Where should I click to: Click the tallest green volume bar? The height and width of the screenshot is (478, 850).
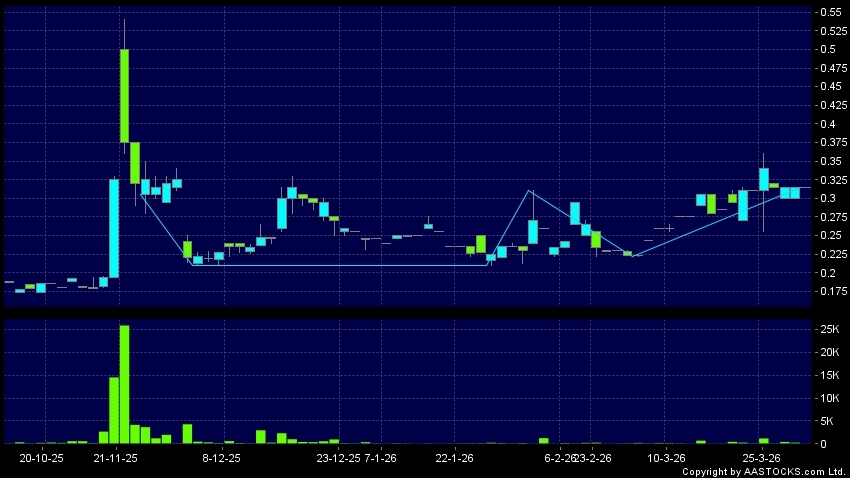point(124,384)
